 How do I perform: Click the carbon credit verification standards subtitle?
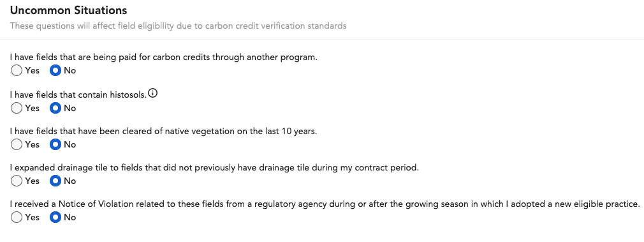coord(179,26)
